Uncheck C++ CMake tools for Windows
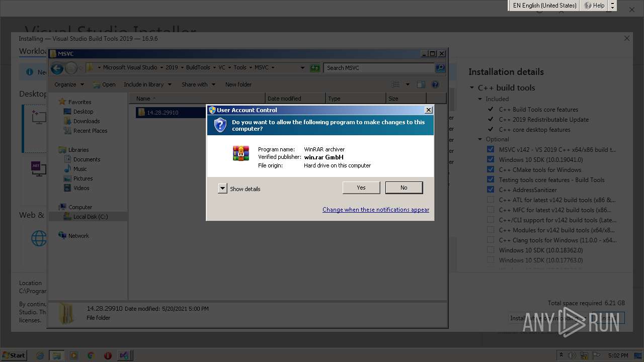The height and width of the screenshot is (362, 644). click(491, 169)
